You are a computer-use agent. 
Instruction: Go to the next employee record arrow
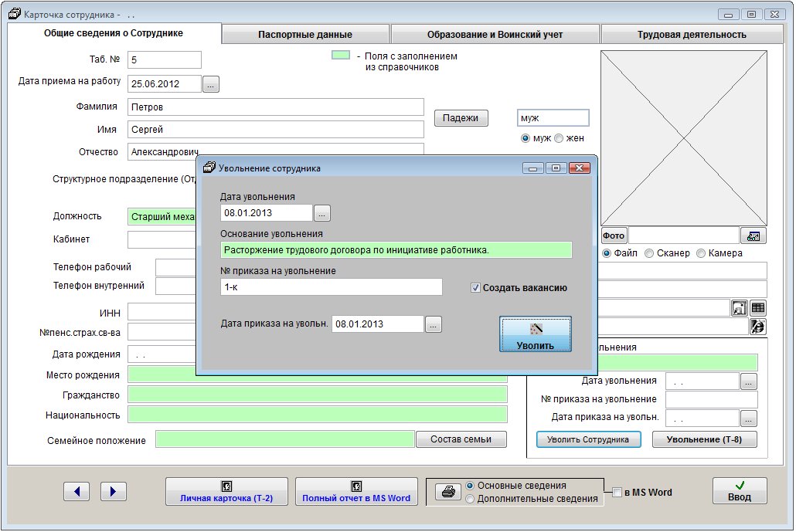113,491
